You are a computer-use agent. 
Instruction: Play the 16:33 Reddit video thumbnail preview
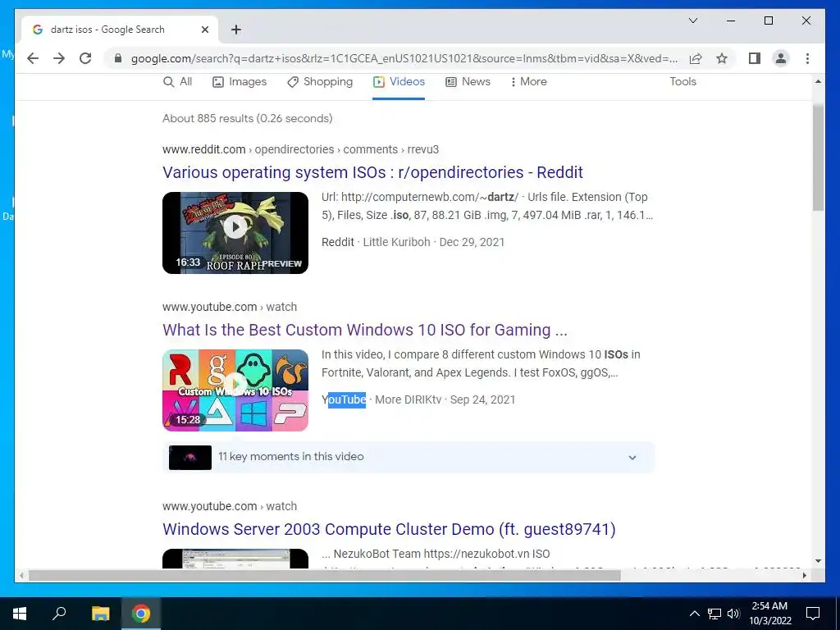pos(235,232)
